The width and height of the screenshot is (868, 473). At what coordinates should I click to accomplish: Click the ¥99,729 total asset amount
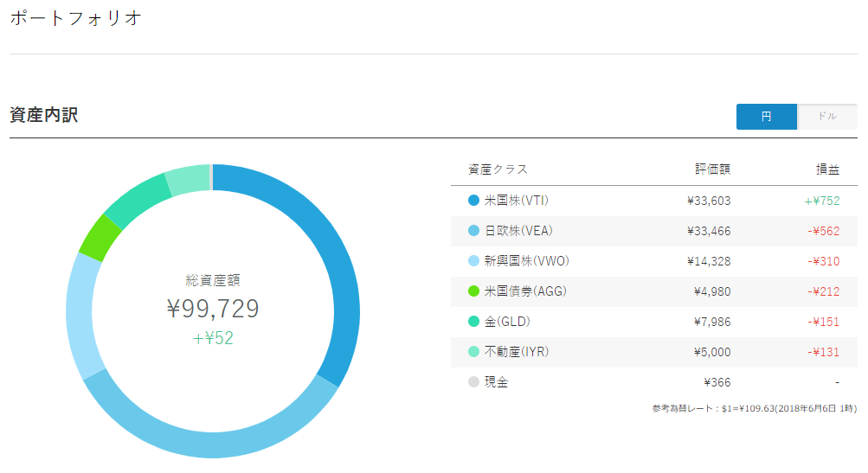pos(213,309)
